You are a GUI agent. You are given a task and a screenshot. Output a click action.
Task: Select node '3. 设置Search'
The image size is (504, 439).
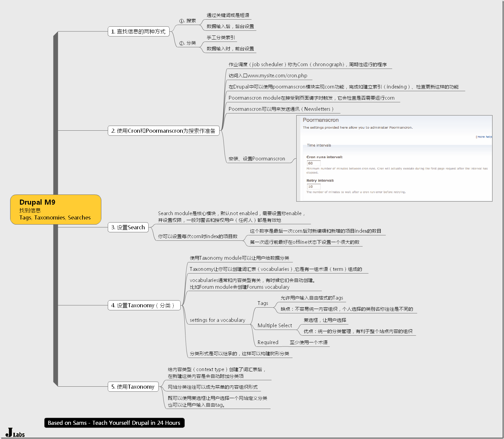click(x=128, y=227)
